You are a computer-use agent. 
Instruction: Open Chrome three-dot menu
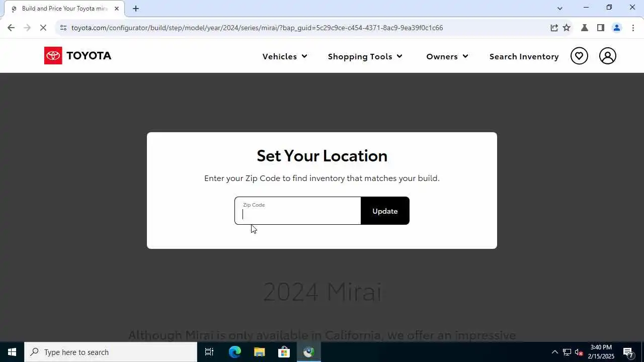pyautogui.click(x=633, y=28)
